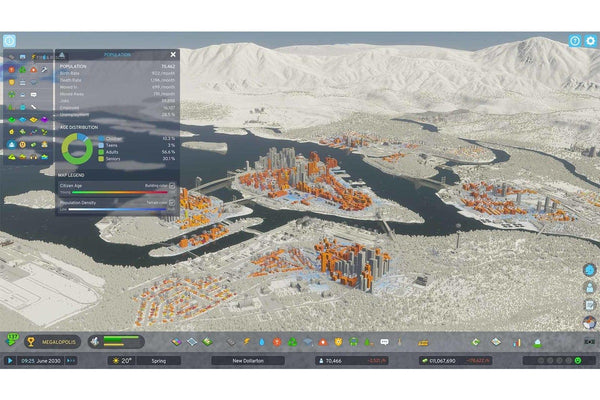Close the Population info panel
Image resolution: width=600 pixels, height=400 pixels.
coord(173,54)
